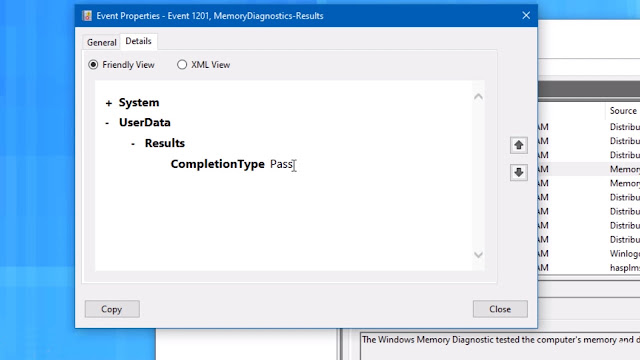Screen dimensions: 640x360
Task: Click the next event down arrow button
Action: tap(518, 172)
